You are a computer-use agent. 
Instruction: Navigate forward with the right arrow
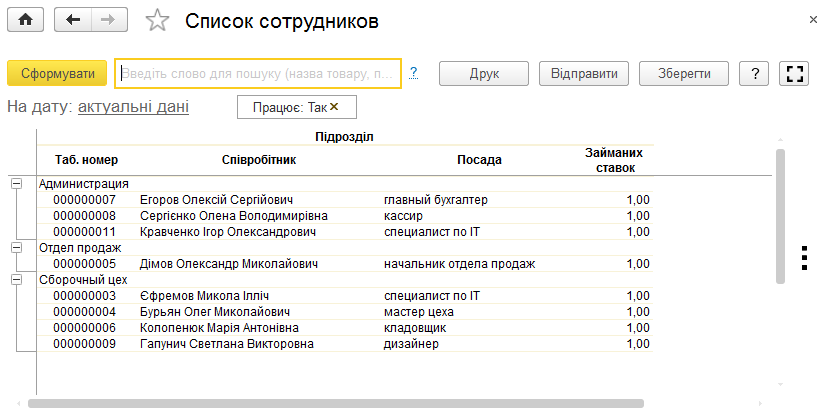[109, 20]
